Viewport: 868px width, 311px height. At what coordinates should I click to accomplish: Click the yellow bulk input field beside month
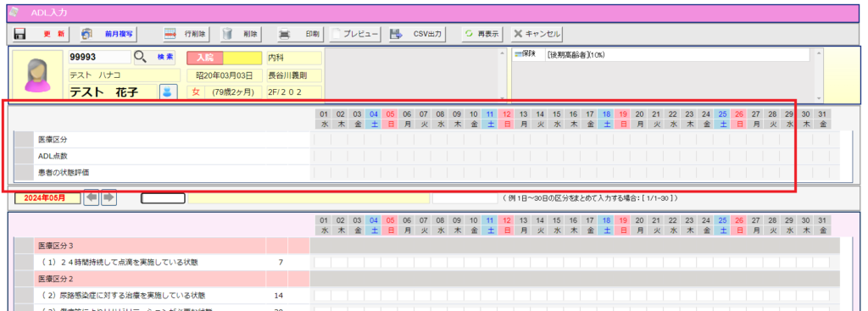309,198
